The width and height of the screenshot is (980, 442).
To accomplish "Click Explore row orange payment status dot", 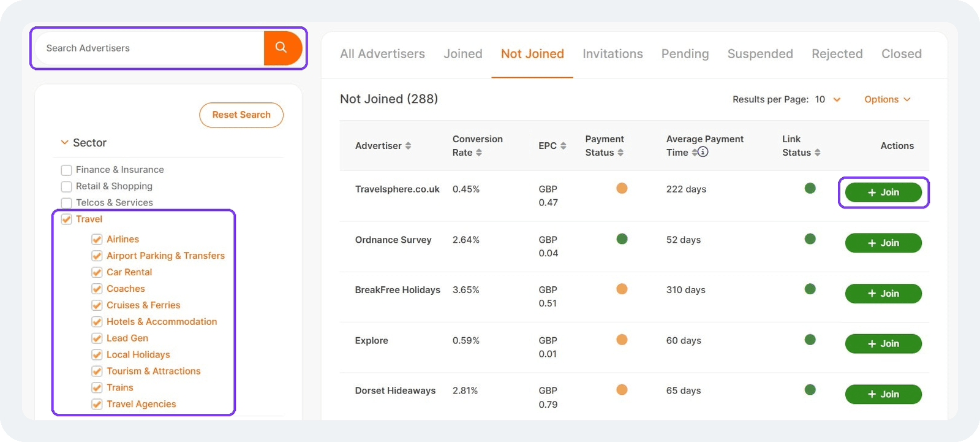I will click(622, 340).
